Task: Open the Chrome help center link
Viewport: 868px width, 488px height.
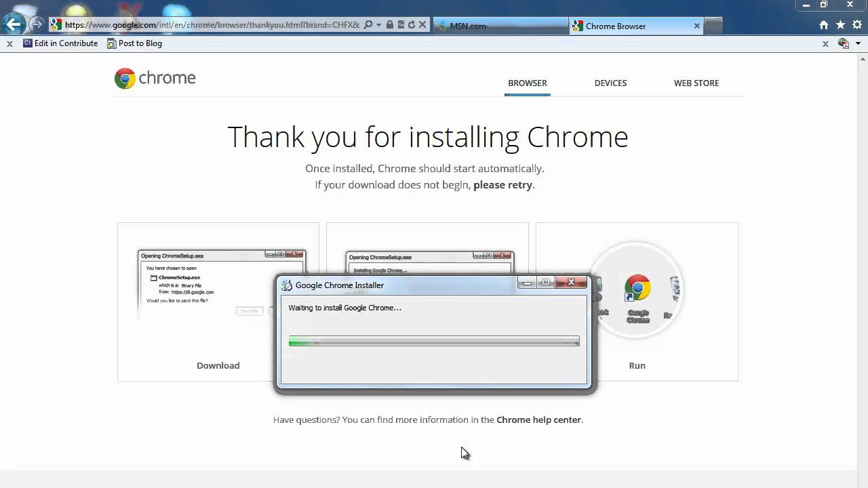Action: pyautogui.click(x=538, y=420)
